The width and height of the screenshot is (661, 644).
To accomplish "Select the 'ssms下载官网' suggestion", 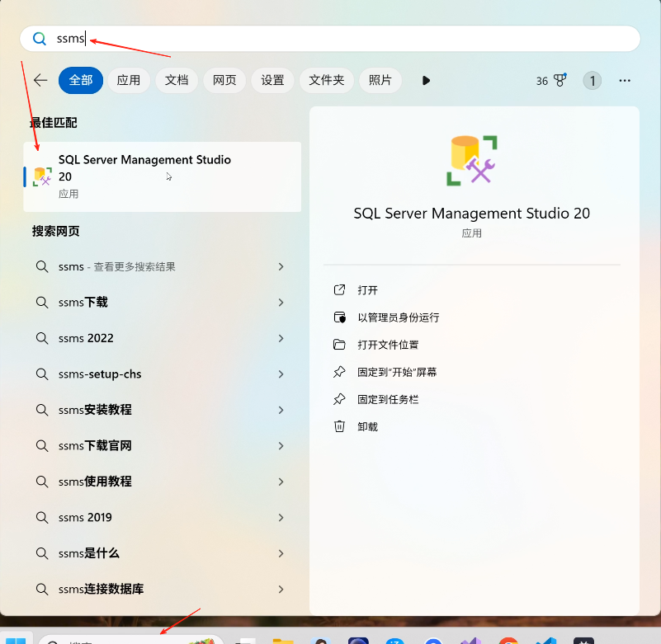I will point(163,445).
